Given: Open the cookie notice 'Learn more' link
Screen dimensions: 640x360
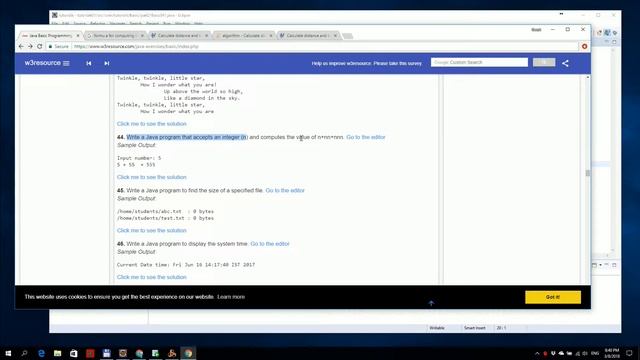Looking at the screenshot, I should click(231, 297).
